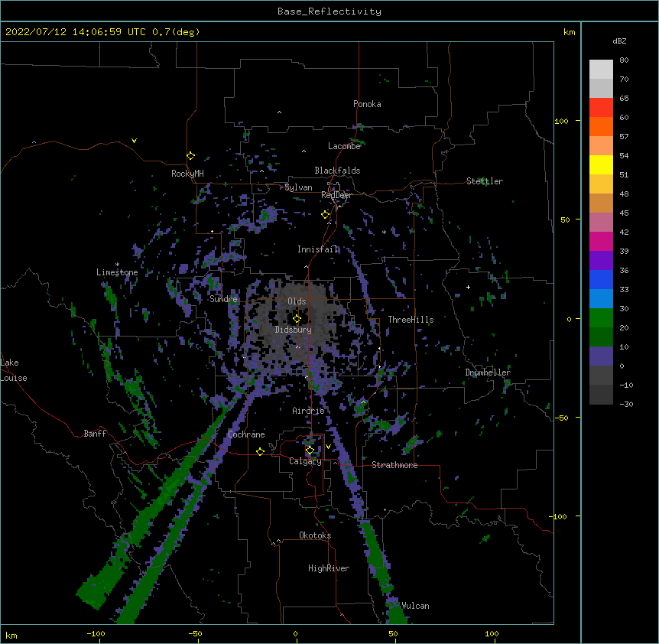
Task: Click the Strathmore city label
Action: coord(394,465)
